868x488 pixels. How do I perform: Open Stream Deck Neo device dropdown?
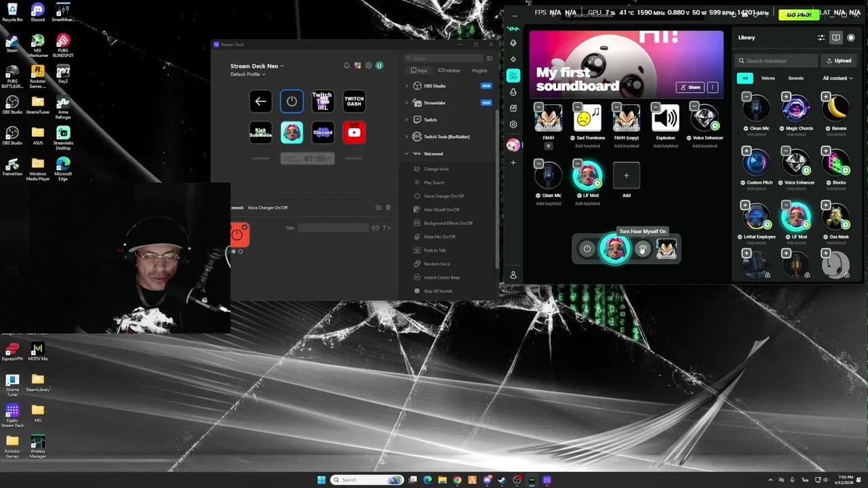coord(257,66)
